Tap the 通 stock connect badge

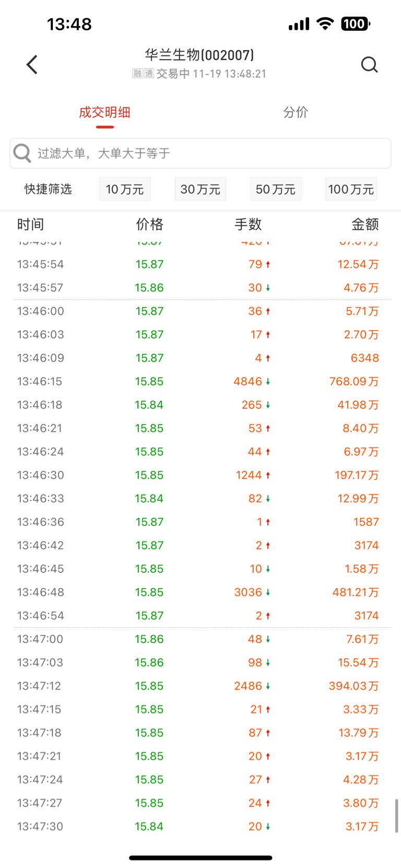point(149,74)
